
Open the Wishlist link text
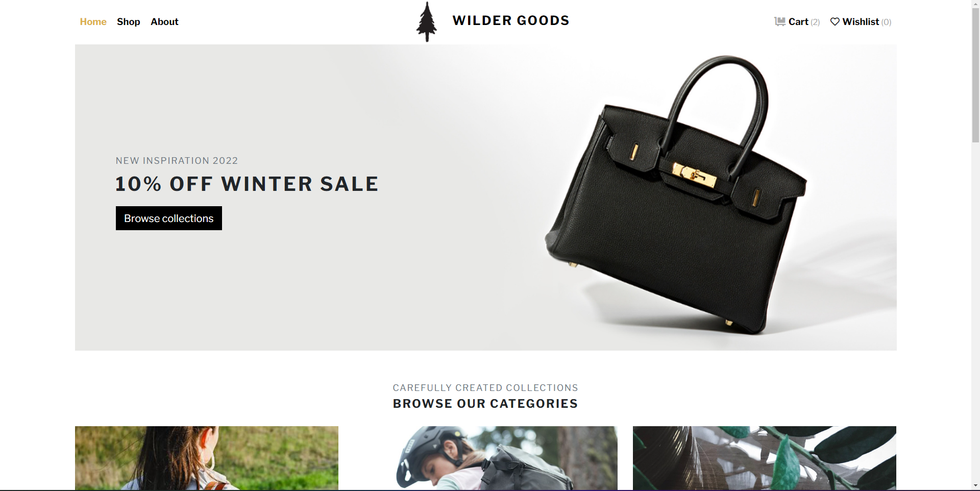coord(861,21)
